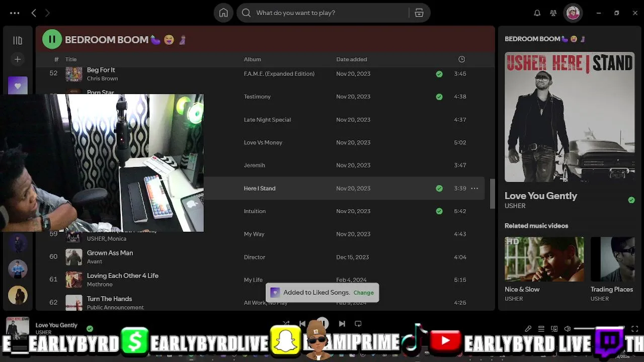644x362 pixels.
Task: Click the track list vertical scrollbar
Action: 493,194
